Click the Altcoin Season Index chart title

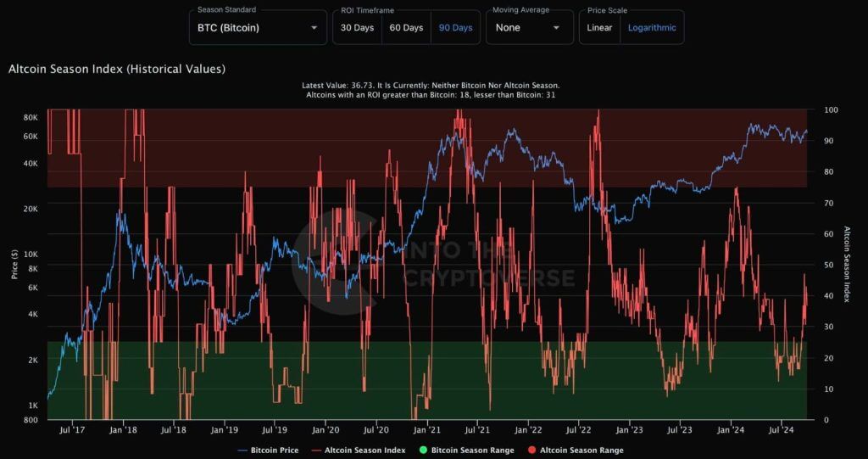(116, 70)
